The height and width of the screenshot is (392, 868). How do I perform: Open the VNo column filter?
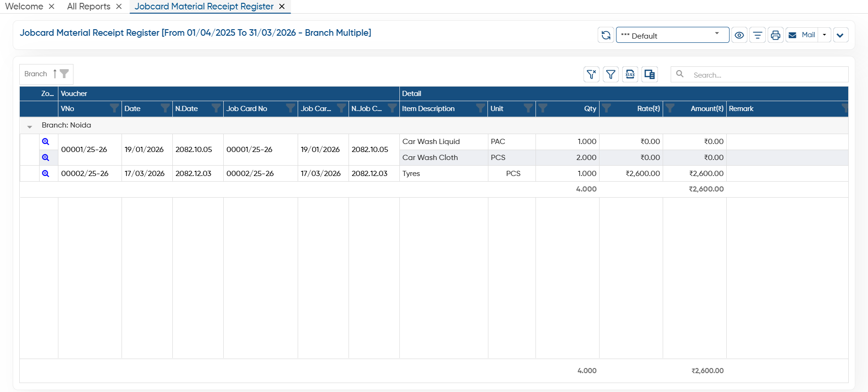tap(114, 108)
